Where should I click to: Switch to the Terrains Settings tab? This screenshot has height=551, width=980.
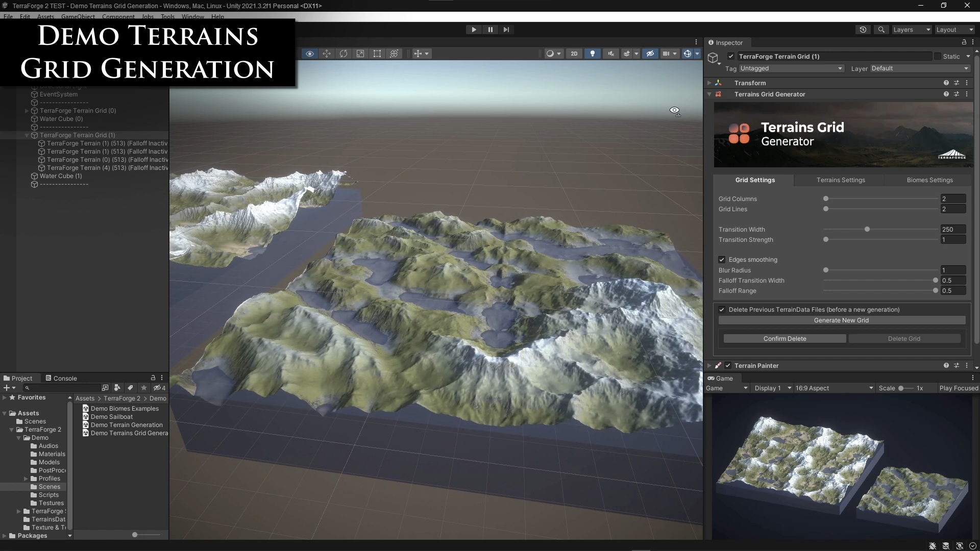[841, 180]
